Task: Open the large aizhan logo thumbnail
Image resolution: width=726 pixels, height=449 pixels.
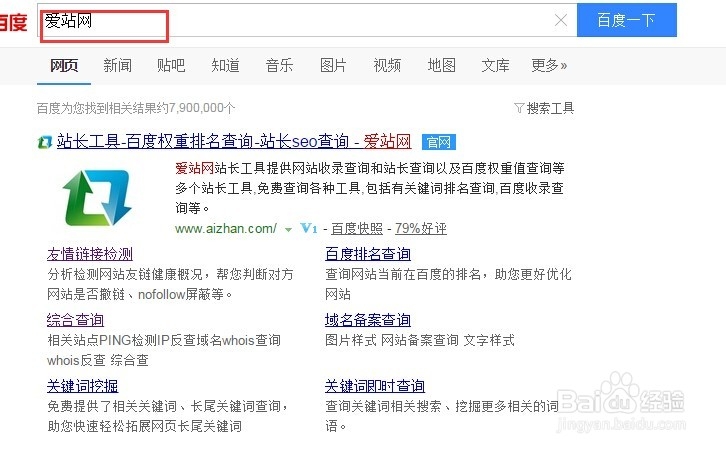Action: [97, 198]
